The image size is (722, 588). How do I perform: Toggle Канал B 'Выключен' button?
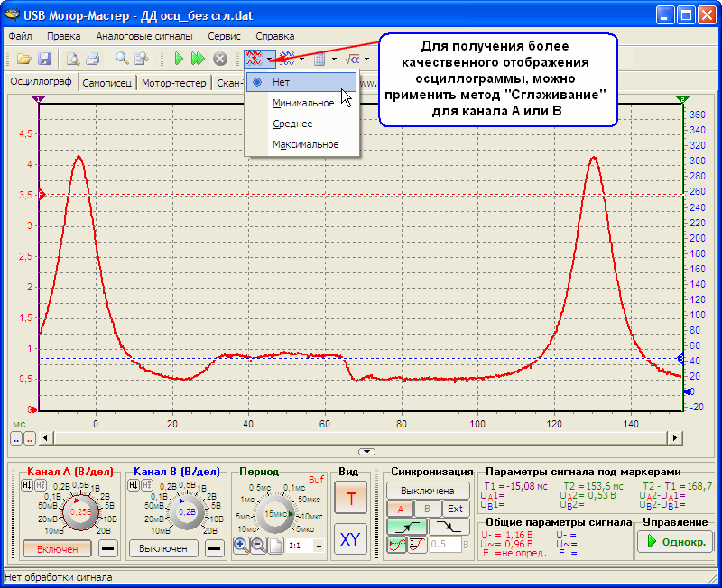pyautogui.click(x=163, y=547)
